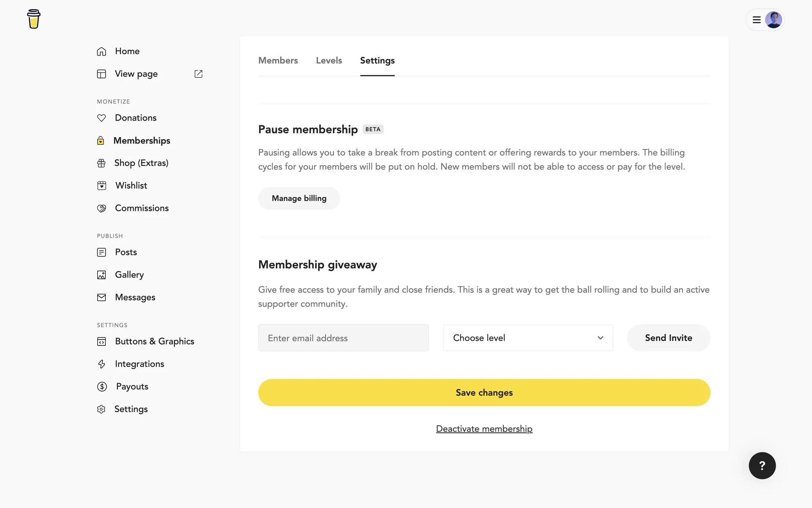Open Posts in the sidebar
Image resolution: width=812 pixels, height=508 pixels.
pos(126,252)
